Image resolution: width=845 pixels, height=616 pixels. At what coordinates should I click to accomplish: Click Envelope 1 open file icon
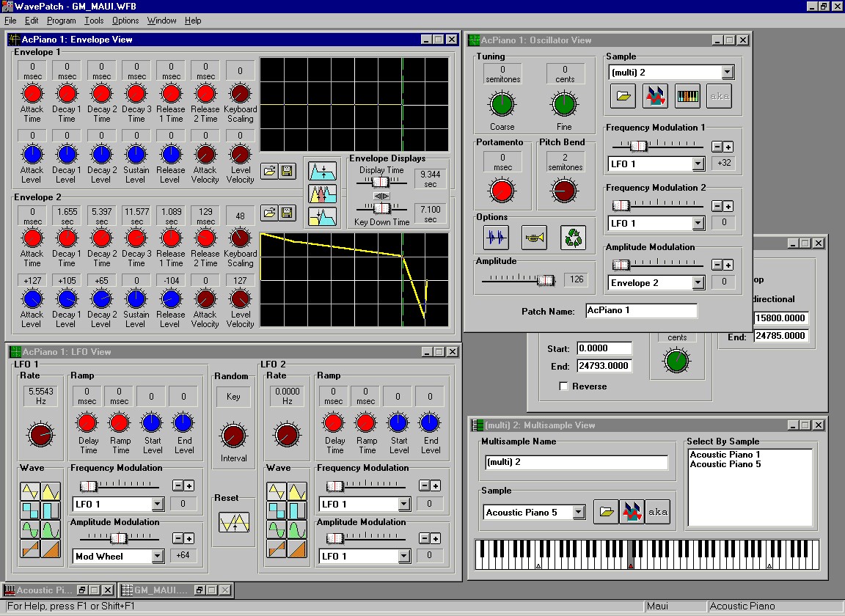click(269, 172)
